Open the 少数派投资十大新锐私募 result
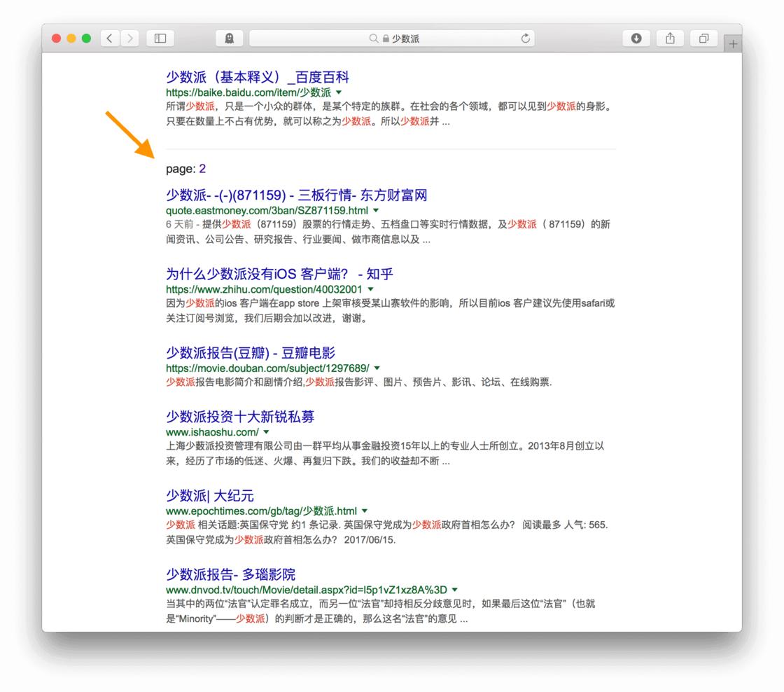The height and width of the screenshot is (692, 784). (240, 417)
